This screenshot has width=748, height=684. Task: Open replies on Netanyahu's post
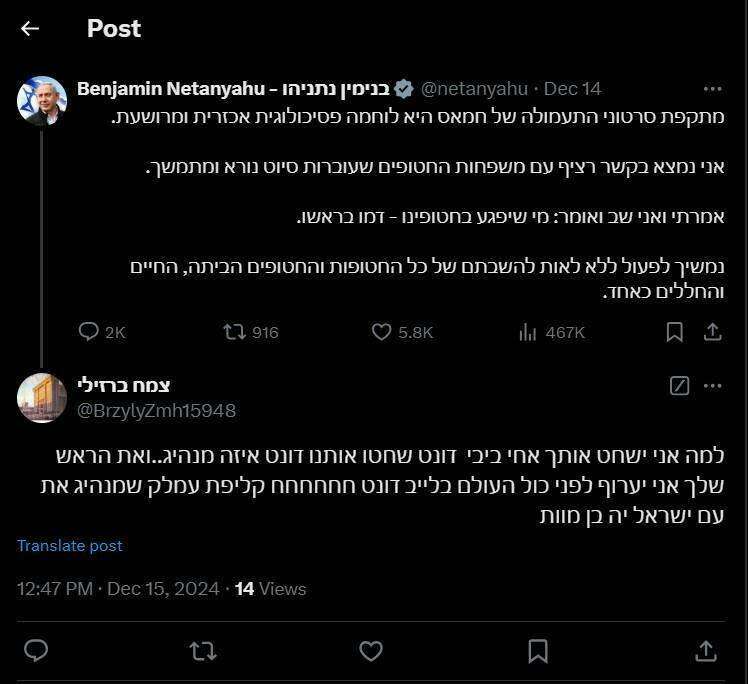[89, 332]
